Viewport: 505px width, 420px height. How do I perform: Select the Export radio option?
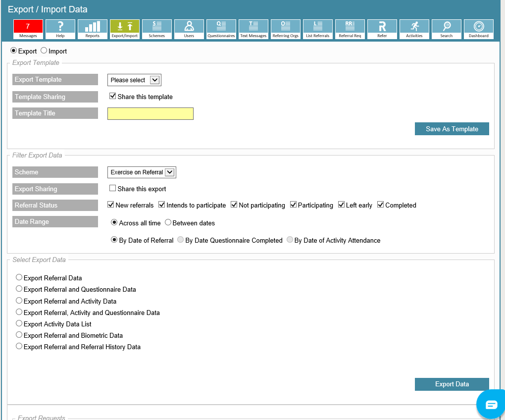pyautogui.click(x=13, y=51)
